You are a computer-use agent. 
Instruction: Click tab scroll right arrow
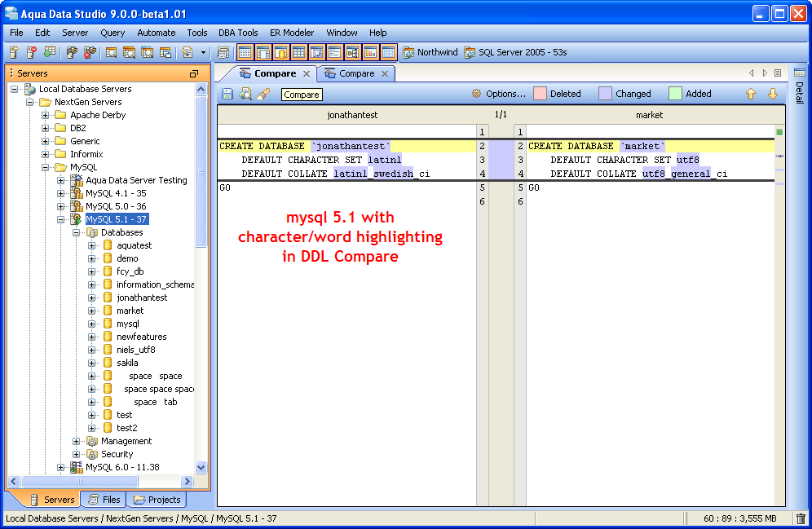tap(765, 73)
